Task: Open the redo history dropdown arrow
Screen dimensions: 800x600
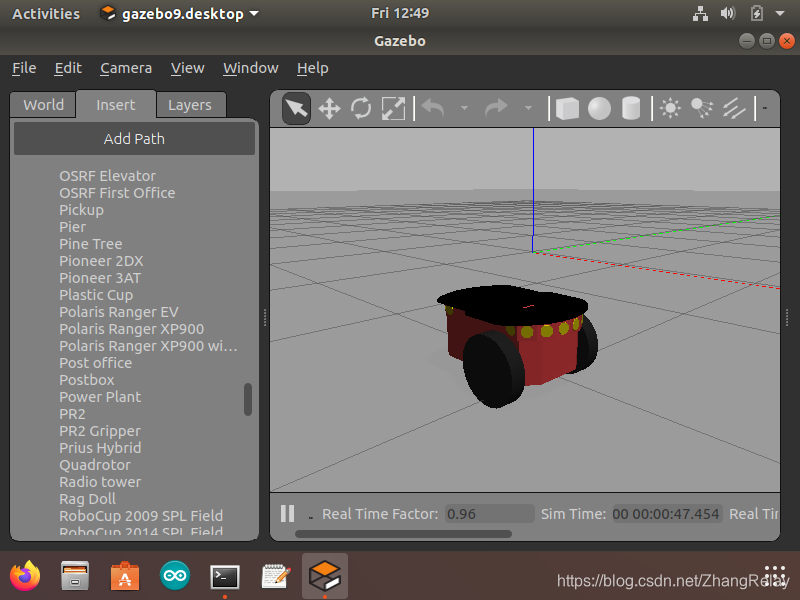Action: [x=528, y=108]
